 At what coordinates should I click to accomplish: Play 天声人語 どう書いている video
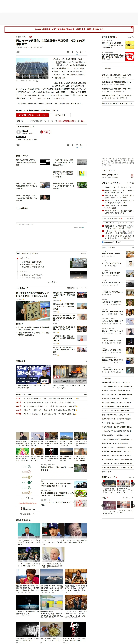[33, 374]
